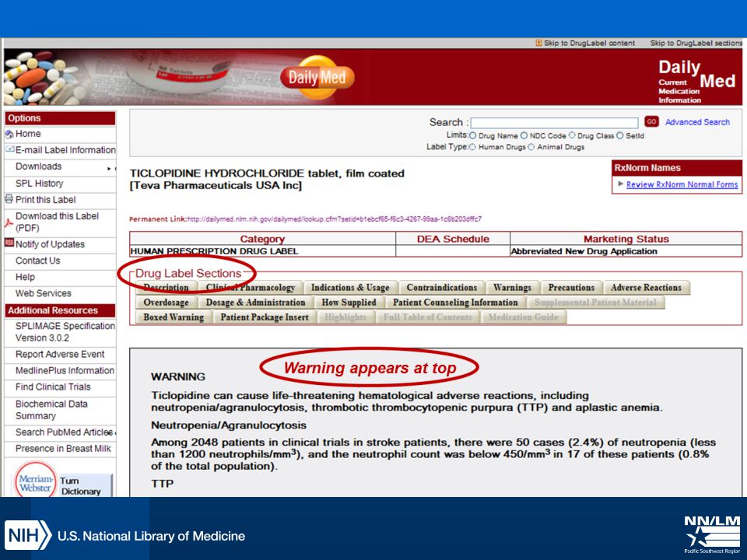Select the Drug Class radio button
747x560 pixels.
(572, 135)
